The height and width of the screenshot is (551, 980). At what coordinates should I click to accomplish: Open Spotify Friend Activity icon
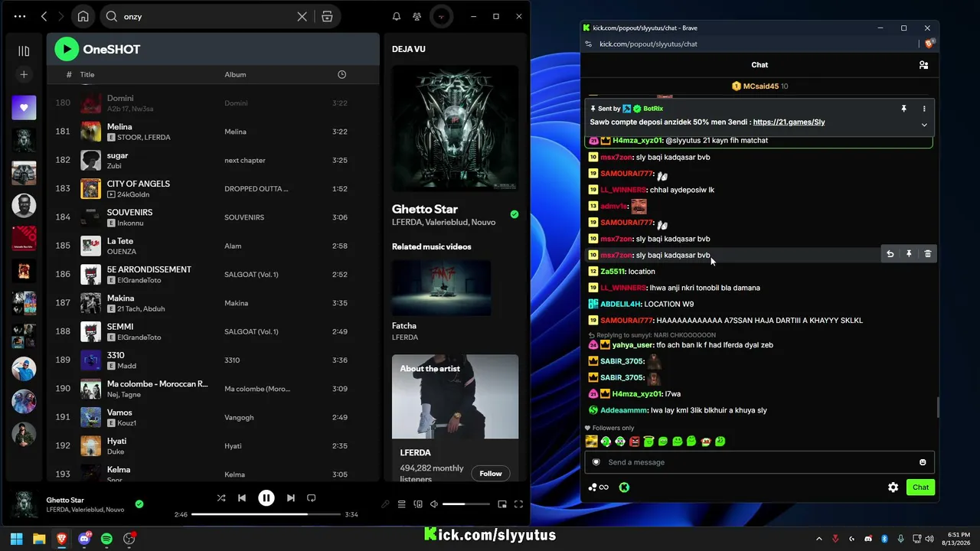point(416,16)
